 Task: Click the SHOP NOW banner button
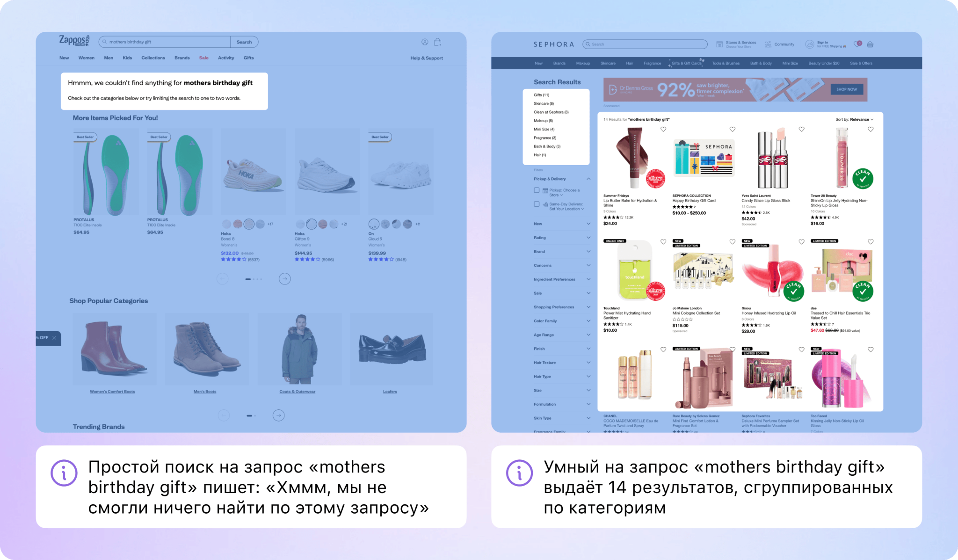[847, 89]
